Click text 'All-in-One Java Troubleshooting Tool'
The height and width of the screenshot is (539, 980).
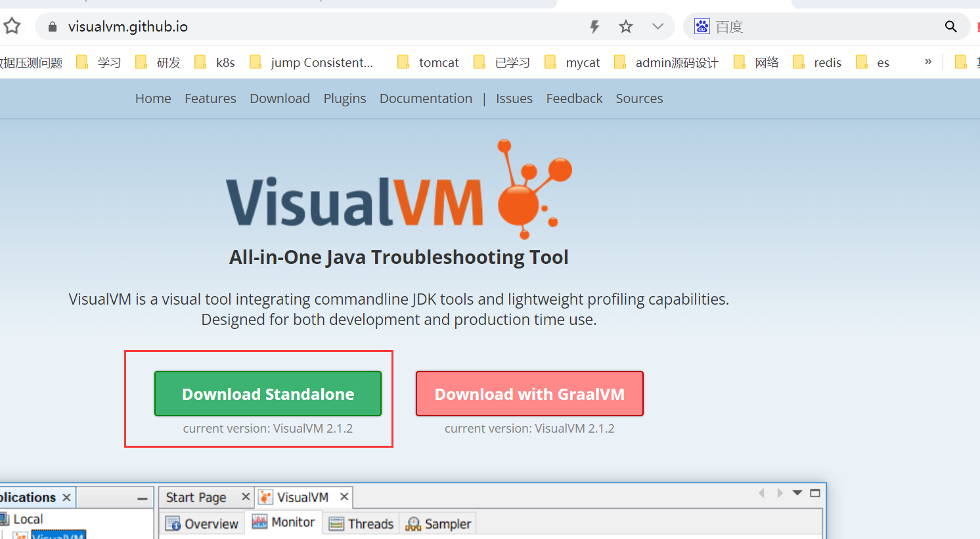coord(399,257)
